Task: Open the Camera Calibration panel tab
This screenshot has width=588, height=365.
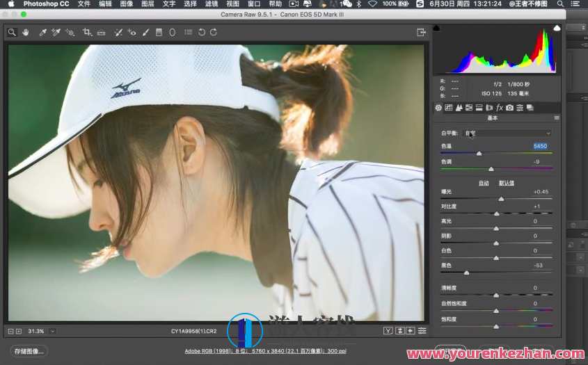Action: [509, 108]
